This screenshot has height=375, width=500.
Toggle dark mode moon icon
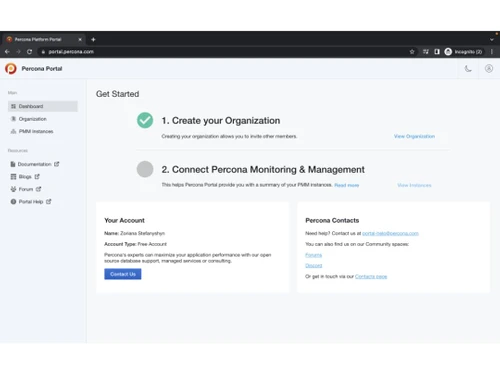pyautogui.click(x=468, y=69)
